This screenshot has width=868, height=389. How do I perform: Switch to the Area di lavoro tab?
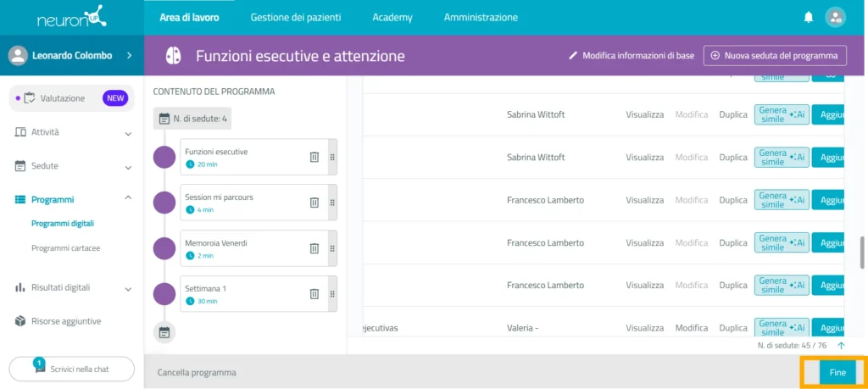coord(189,18)
